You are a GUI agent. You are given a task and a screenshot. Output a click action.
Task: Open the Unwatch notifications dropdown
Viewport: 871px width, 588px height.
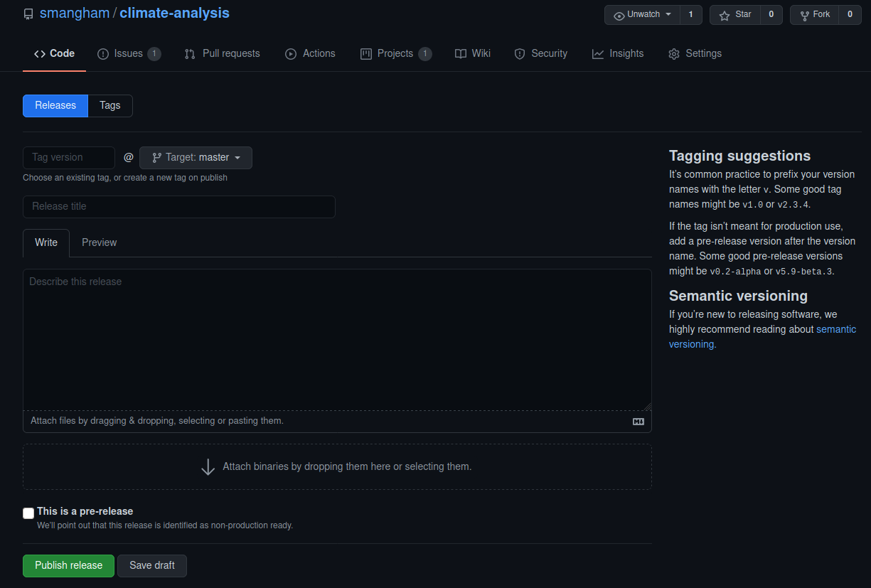(x=642, y=15)
